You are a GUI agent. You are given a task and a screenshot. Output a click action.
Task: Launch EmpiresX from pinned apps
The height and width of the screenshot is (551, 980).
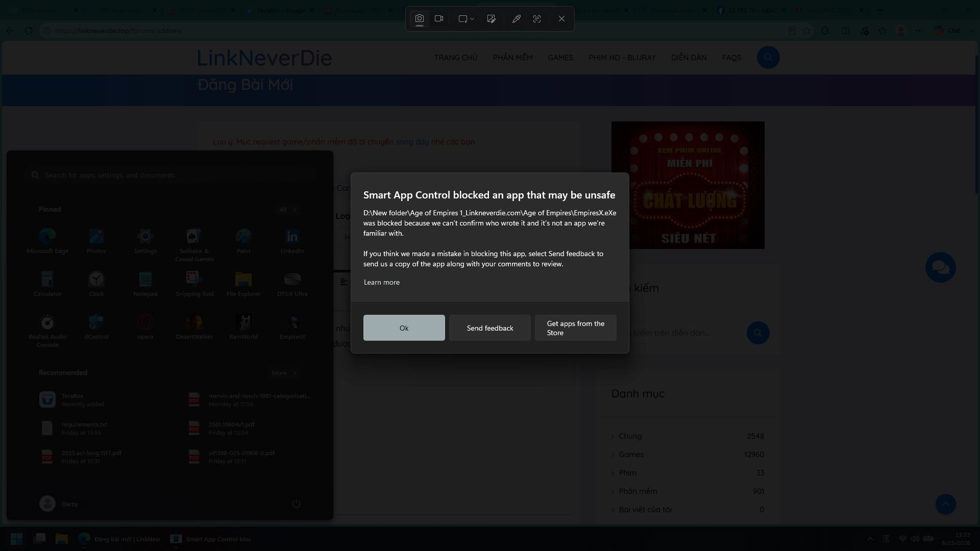292,327
